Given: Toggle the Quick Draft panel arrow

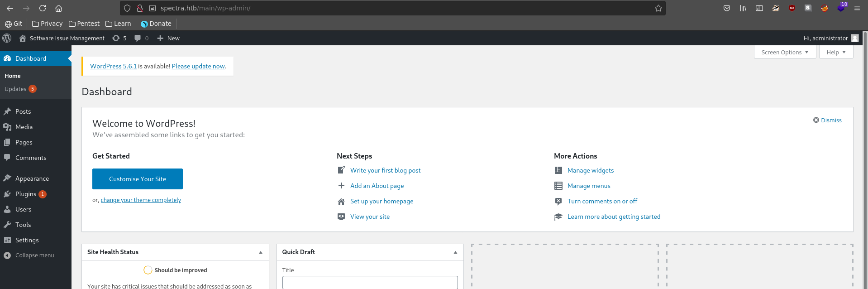Looking at the screenshot, I should [x=455, y=252].
